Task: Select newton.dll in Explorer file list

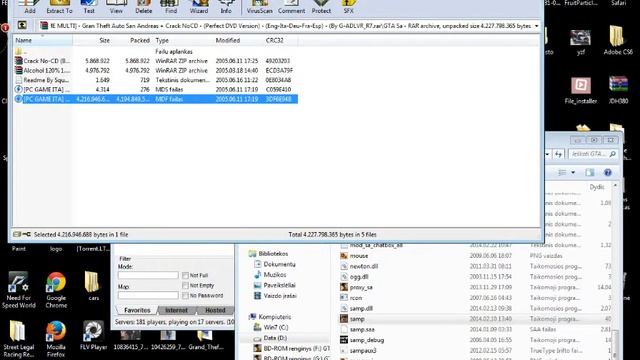Action: pos(359,266)
